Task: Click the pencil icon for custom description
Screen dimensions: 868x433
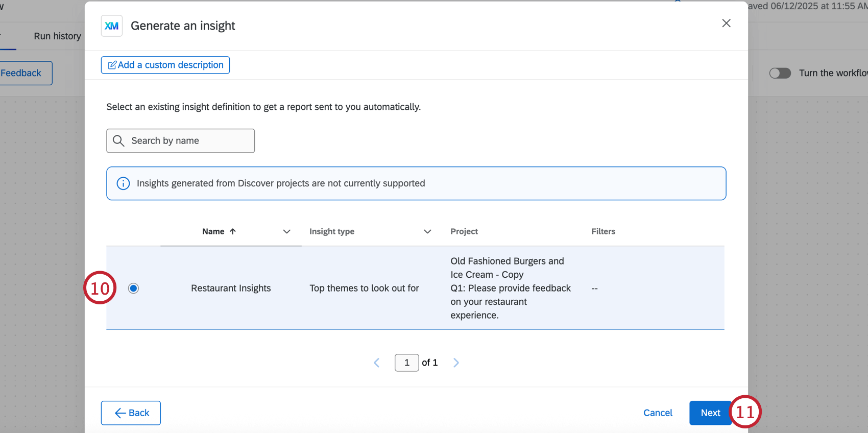Action: 112,65
